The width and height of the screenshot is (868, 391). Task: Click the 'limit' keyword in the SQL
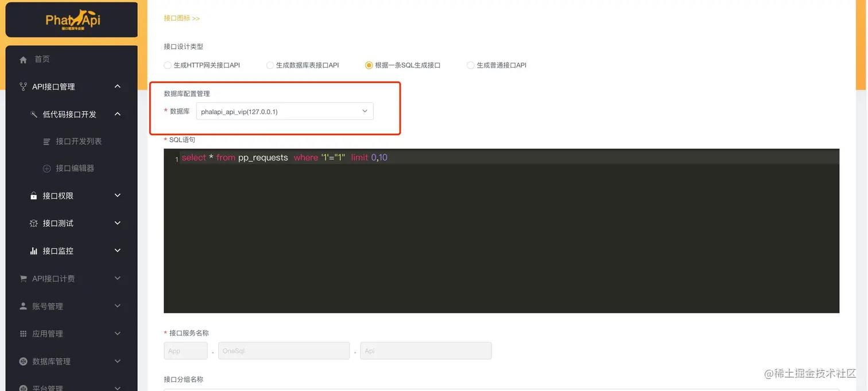[359, 157]
